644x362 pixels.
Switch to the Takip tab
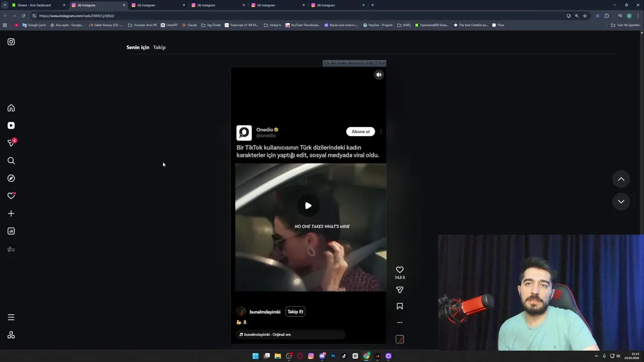(159, 47)
